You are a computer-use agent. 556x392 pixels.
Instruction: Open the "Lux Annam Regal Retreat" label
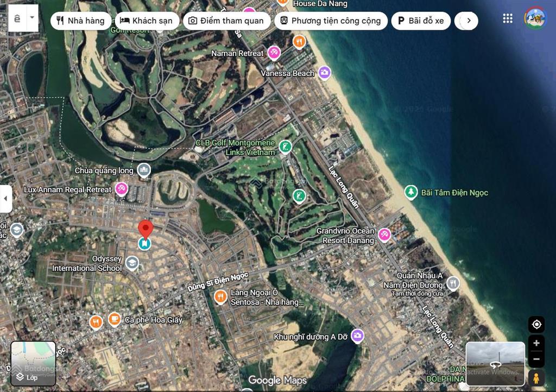coord(68,189)
